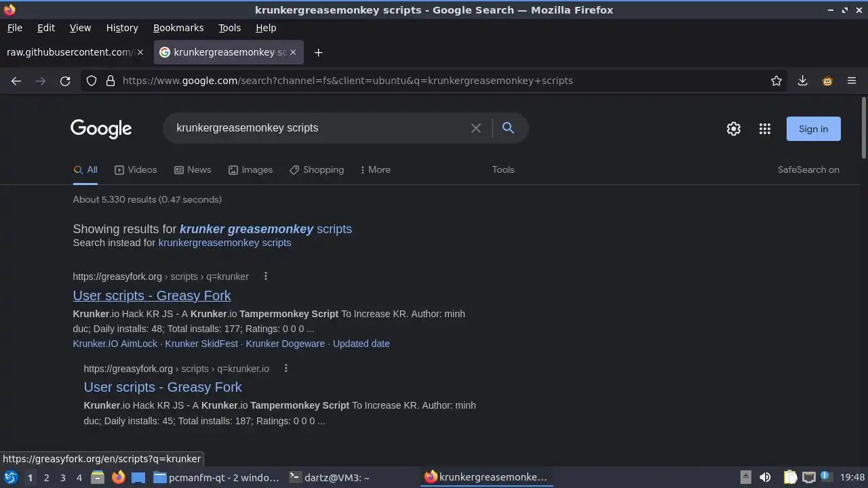The image size is (868, 488).
Task: Open the Tools menu in menu bar
Action: 229,28
